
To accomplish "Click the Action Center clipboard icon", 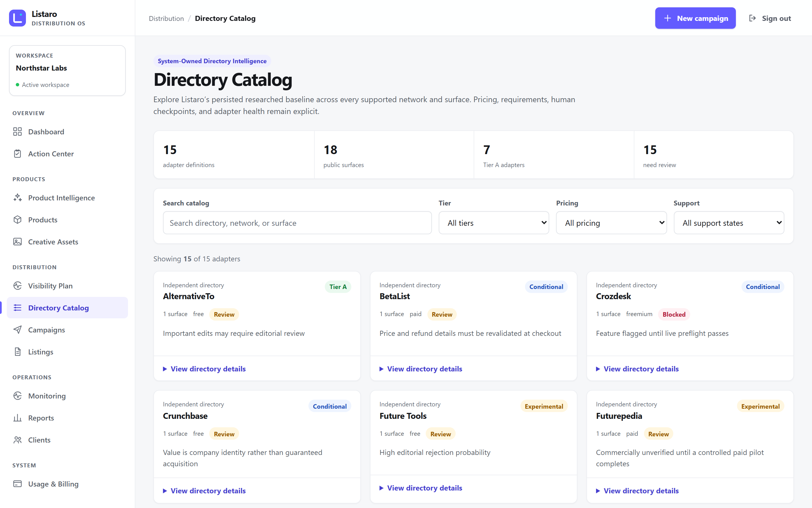I will coord(17,154).
